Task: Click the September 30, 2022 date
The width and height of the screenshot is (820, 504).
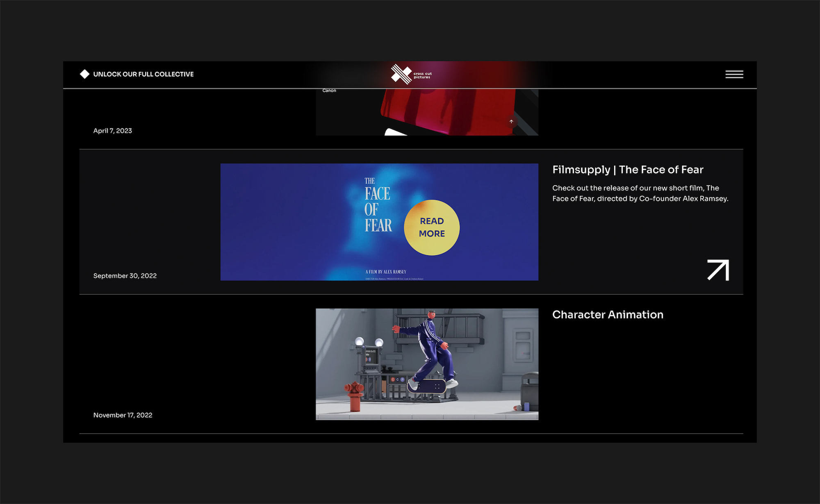Action: [125, 276]
